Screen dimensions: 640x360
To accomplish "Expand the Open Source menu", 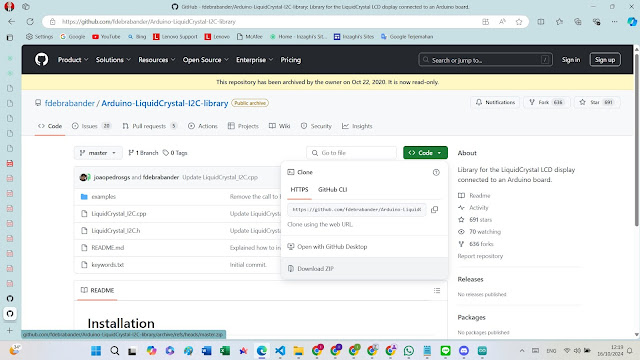I will click(x=206, y=60).
